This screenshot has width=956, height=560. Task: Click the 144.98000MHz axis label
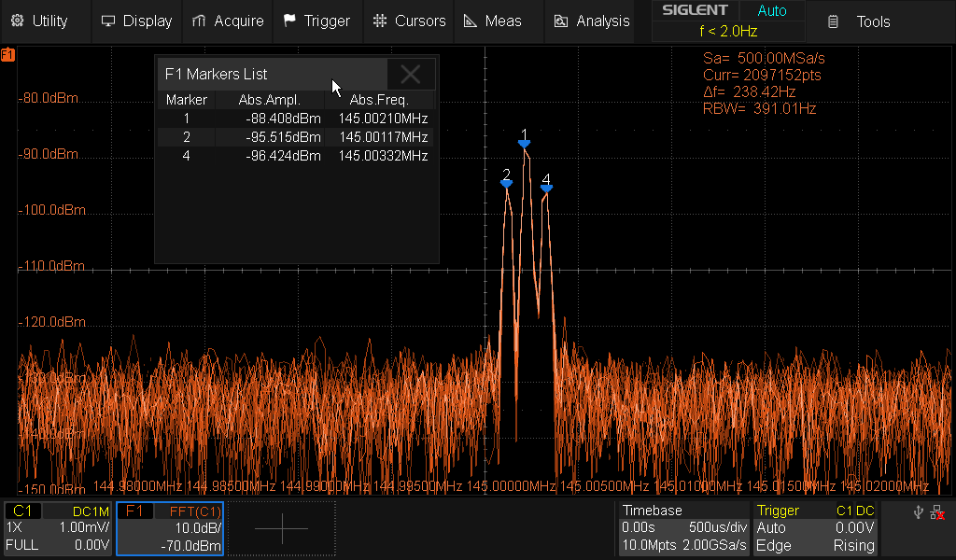[x=138, y=487]
